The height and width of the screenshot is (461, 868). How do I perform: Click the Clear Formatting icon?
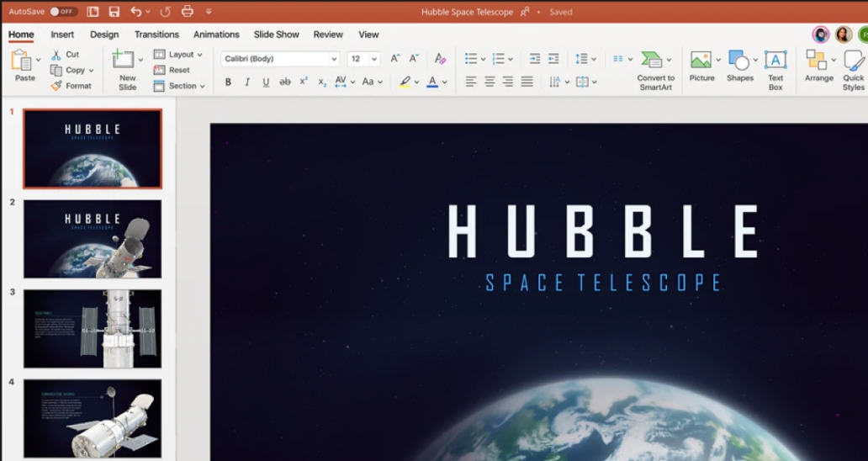(x=440, y=58)
